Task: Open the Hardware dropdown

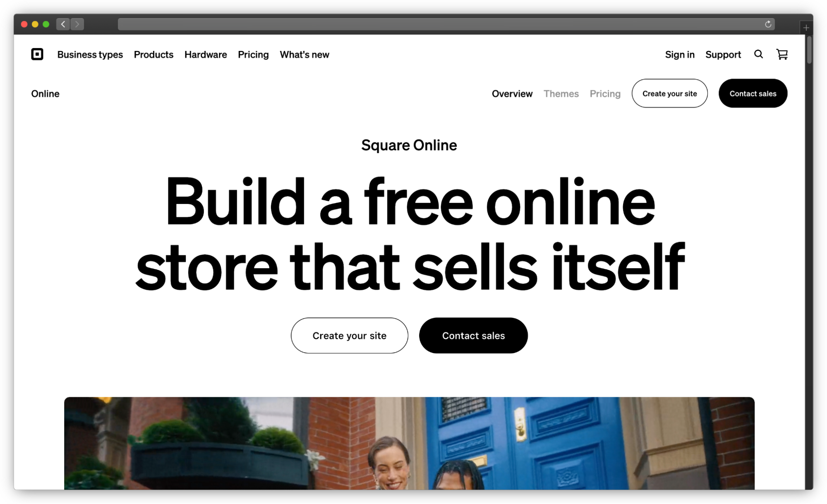Action: 205,54
